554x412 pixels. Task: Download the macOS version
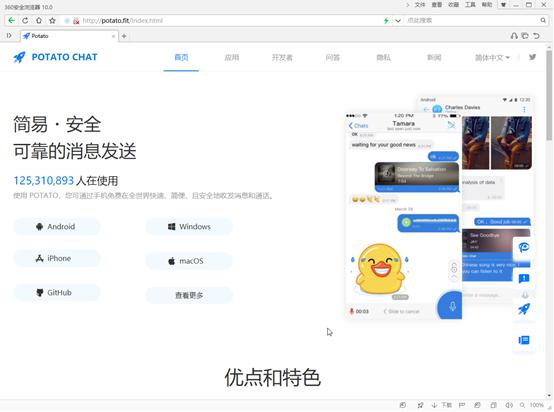pyautogui.click(x=189, y=261)
